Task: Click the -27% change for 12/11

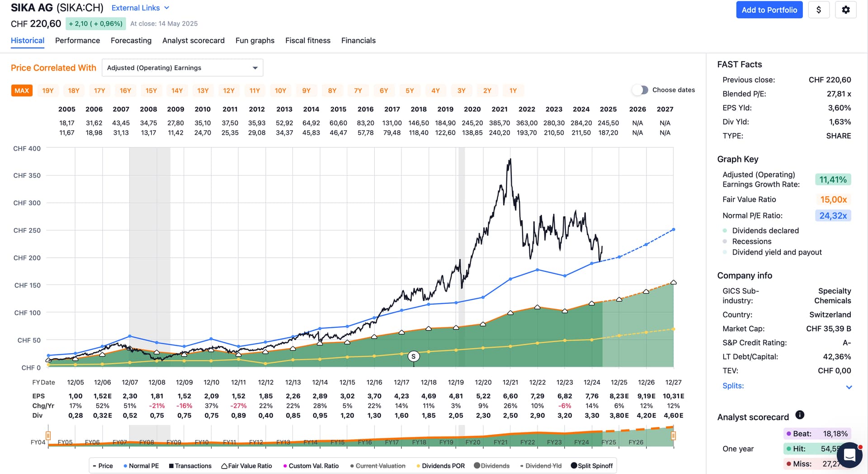Action: click(x=238, y=406)
